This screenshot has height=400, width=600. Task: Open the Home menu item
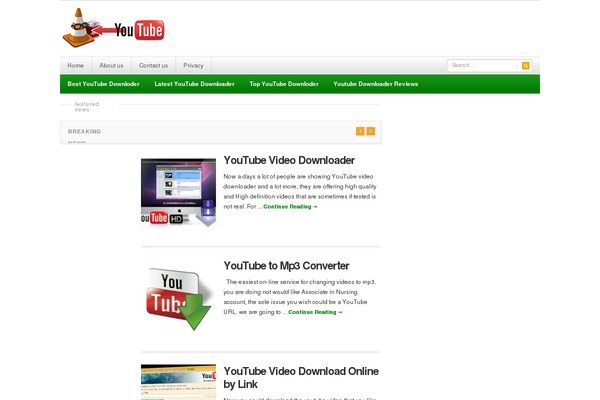[76, 65]
